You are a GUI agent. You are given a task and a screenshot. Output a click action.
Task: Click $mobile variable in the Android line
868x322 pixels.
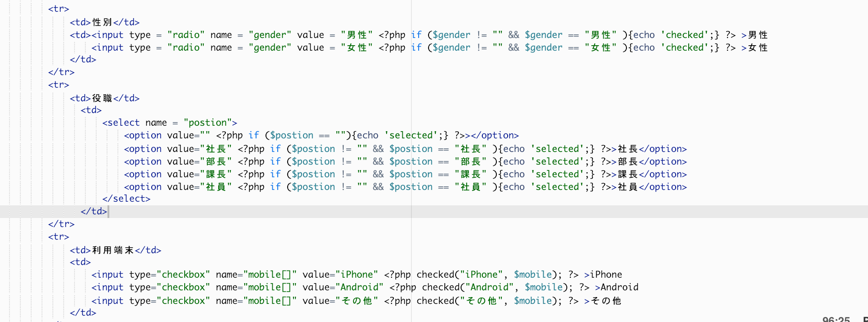pyautogui.click(x=543, y=287)
